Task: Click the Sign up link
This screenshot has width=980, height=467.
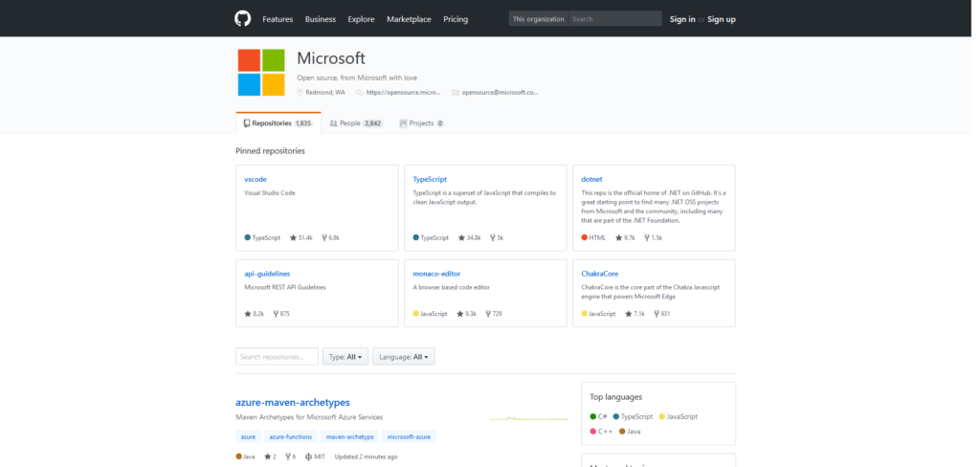Action: pos(722,19)
